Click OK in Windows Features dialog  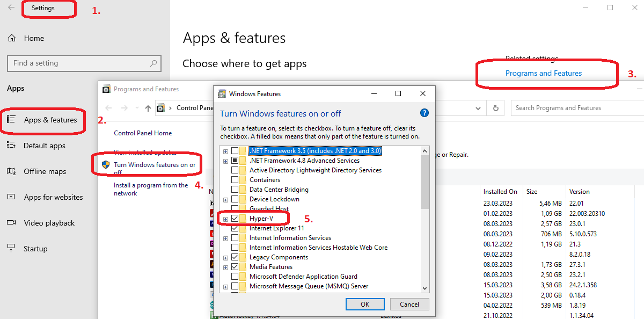pyautogui.click(x=365, y=304)
